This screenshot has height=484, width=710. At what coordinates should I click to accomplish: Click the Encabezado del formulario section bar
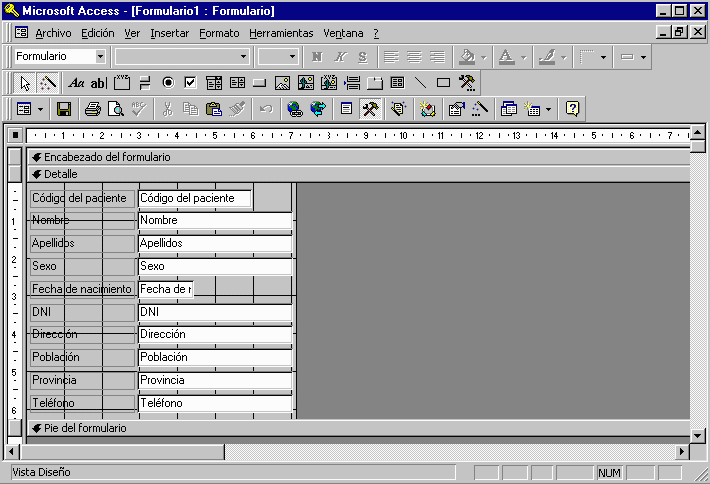pos(359,157)
